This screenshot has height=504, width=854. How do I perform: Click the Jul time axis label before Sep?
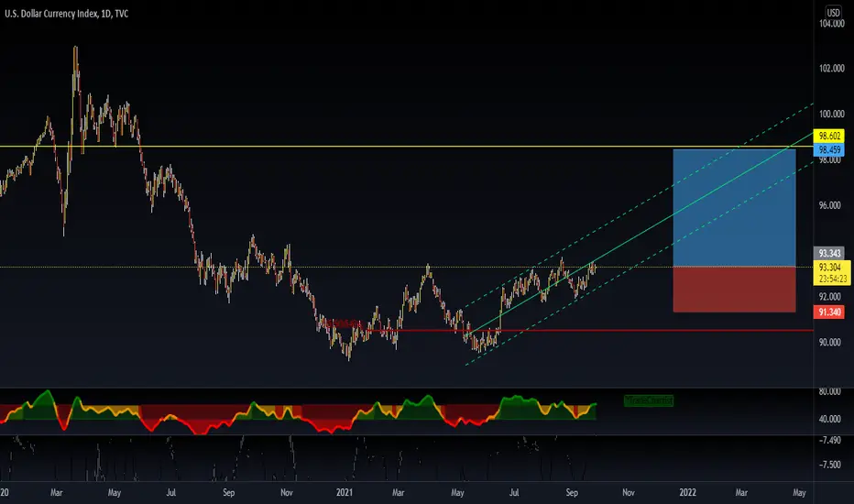pyautogui.click(x=171, y=493)
